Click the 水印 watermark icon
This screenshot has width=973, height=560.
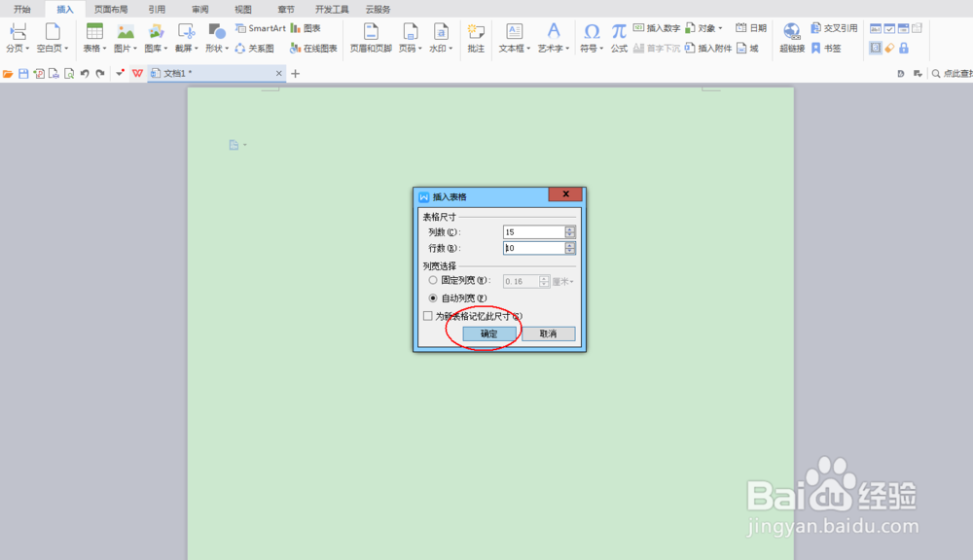(441, 32)
